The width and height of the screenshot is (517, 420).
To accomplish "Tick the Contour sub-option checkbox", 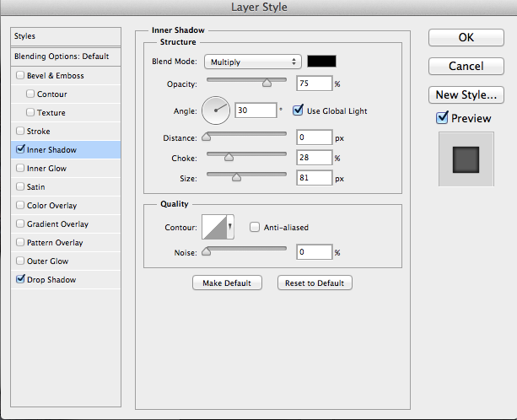I will coord(30,94).
